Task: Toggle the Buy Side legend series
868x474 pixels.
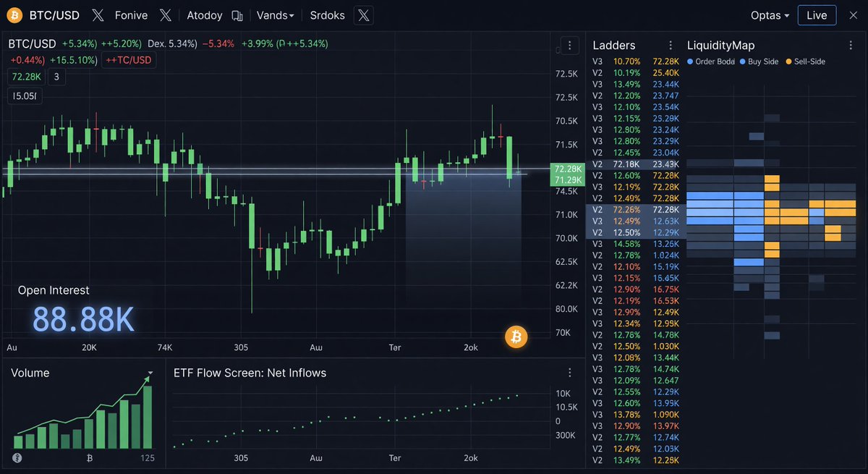Action: [x=758, y=62]
